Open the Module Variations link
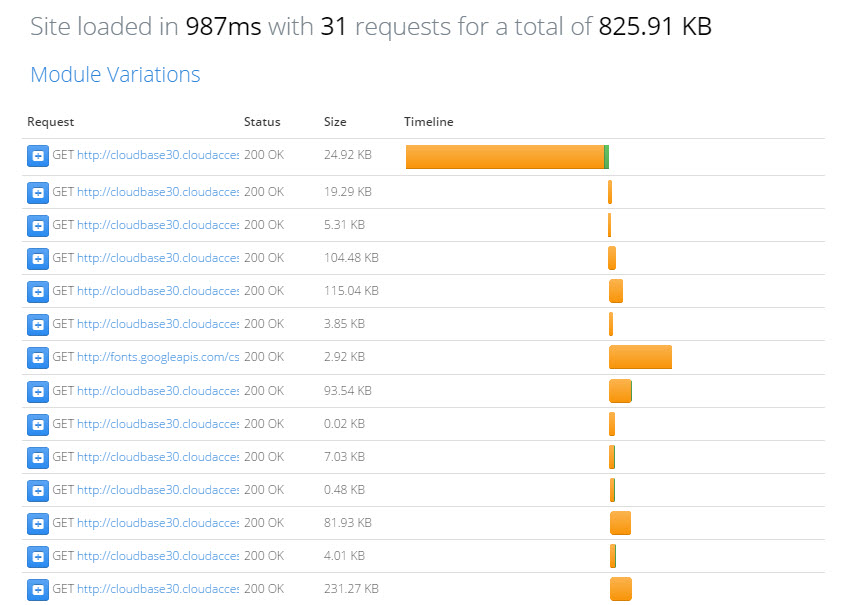 click(115, 74)
